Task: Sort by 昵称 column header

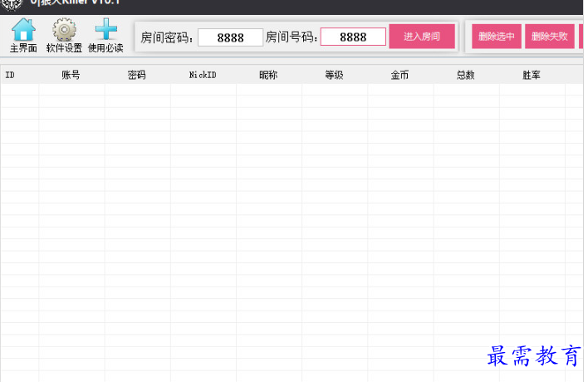Action: point(269,75)
